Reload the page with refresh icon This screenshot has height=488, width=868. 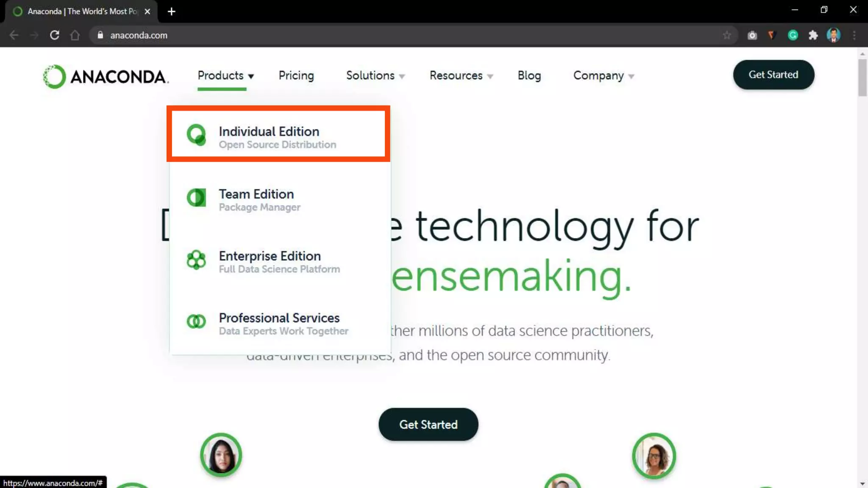(55, 35)
